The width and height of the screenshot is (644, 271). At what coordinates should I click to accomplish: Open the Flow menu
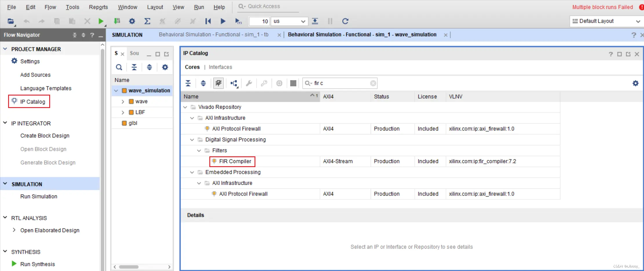click(x=50, y=7)
